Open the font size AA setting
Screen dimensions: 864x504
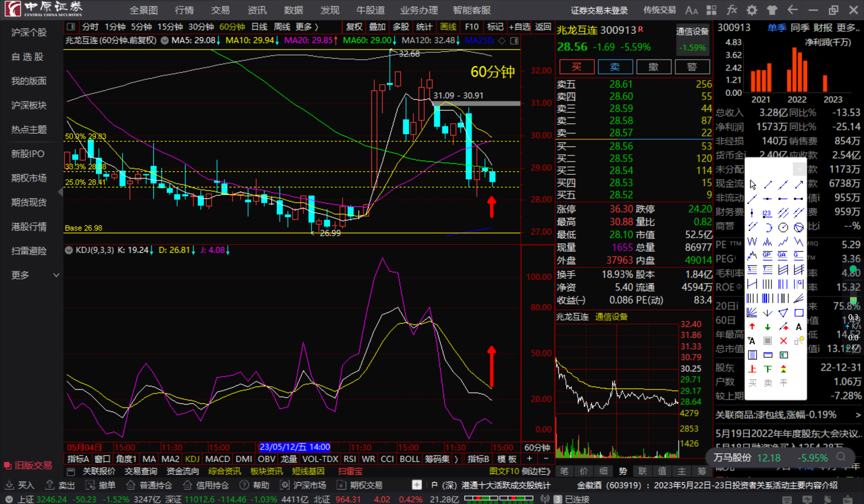691,10
